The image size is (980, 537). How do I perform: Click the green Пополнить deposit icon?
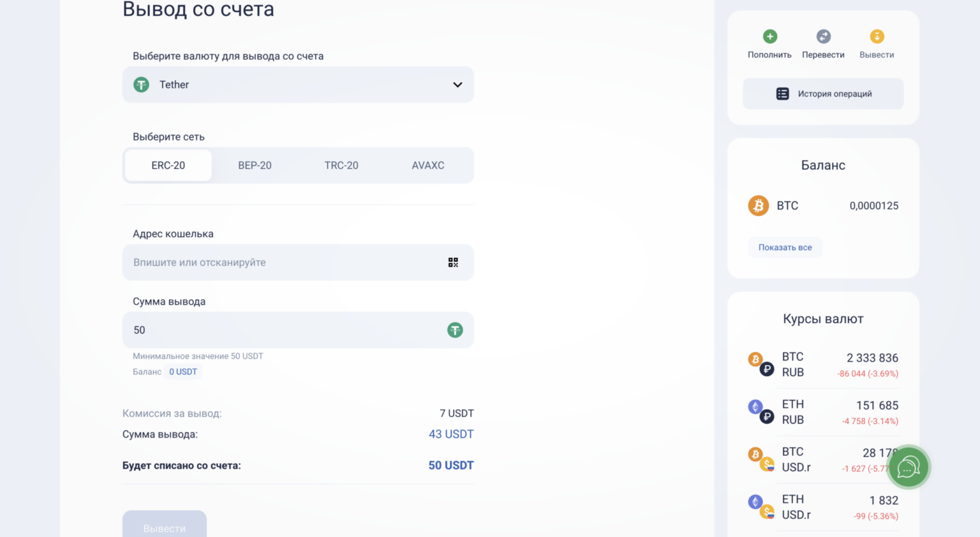[x=769, y=36]
